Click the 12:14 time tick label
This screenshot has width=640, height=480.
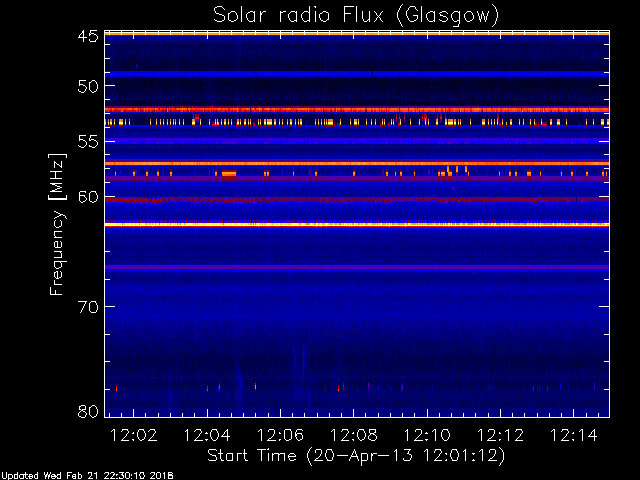click(573, 435)
